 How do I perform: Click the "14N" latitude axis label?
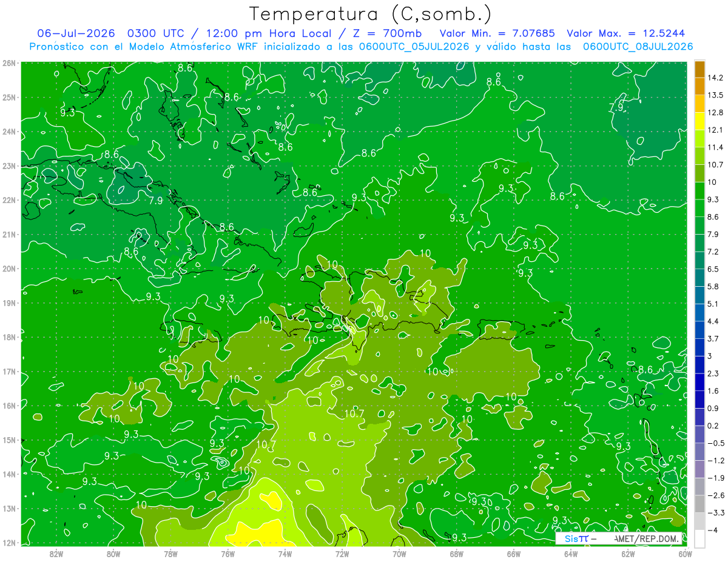point(8,474)
